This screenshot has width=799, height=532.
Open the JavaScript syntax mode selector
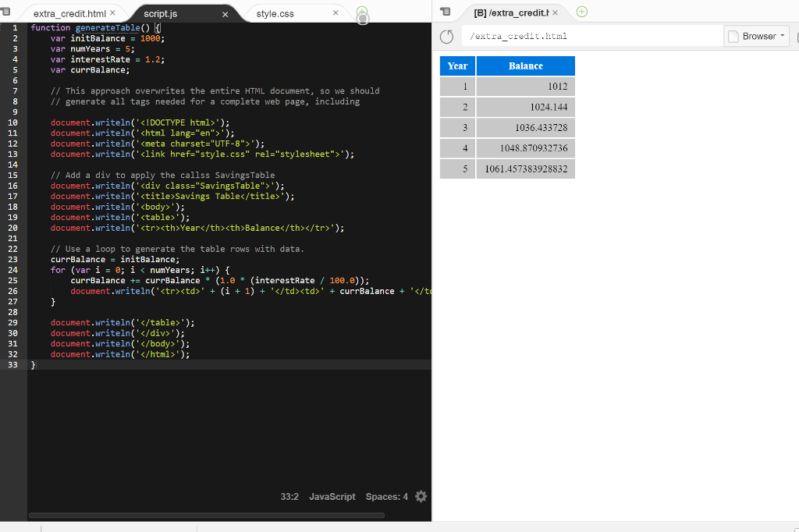click(x=332, y=496)
